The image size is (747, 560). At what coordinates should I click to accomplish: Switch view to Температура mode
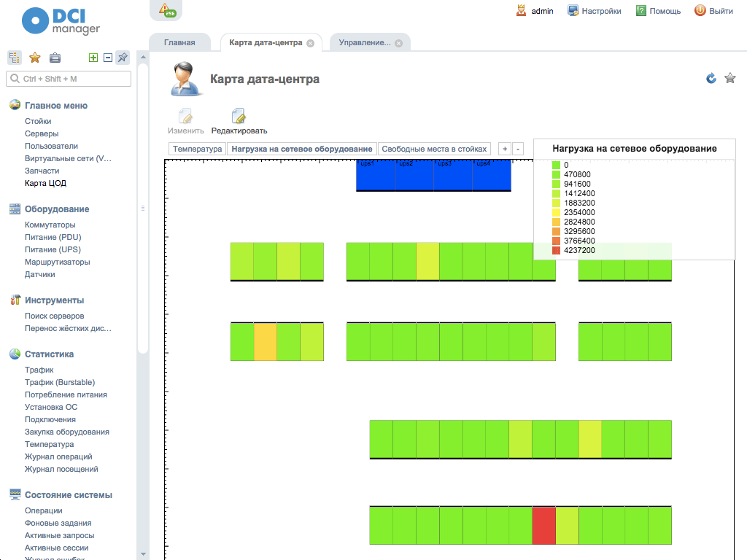[x=197, y=148]
